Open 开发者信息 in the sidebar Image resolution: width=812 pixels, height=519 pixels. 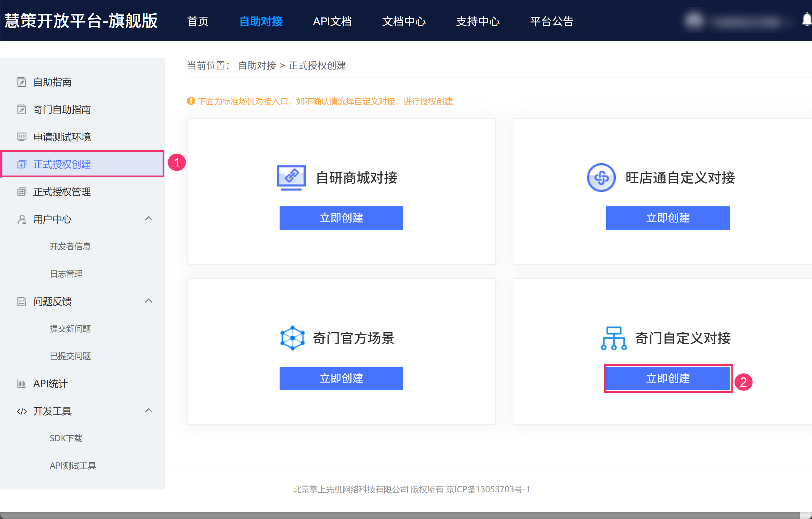(x=70, y=246)
